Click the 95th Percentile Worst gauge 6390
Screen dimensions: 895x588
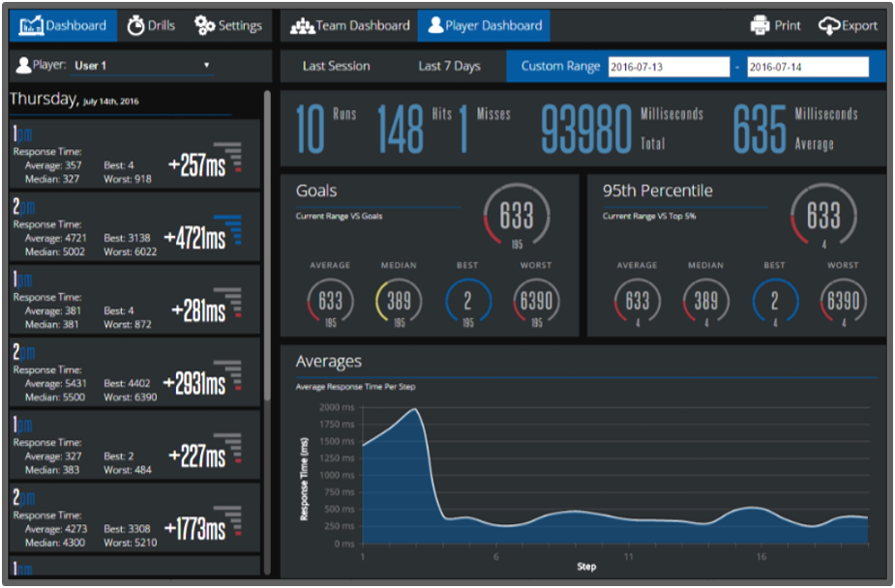point(842,301)
